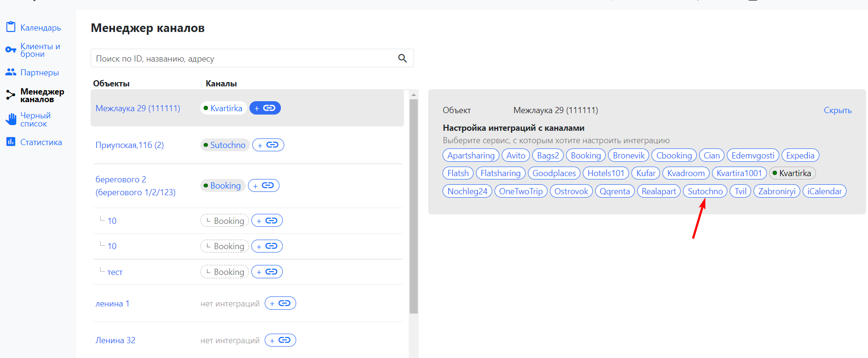
Task: Select Nochleg24 integration service
Action: [467, 191]
